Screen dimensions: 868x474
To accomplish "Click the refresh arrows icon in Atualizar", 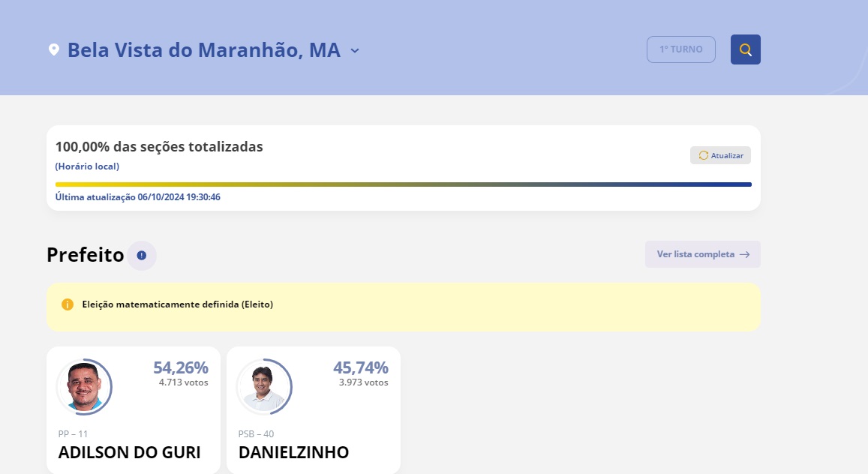I will click(x=704, y=155).
